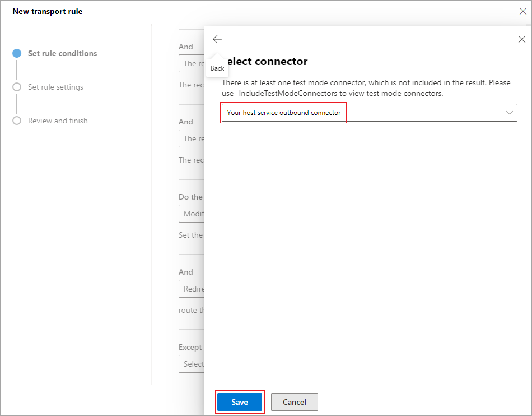Select 'Your host service outbound connector' field

click(x=284, y=113)
